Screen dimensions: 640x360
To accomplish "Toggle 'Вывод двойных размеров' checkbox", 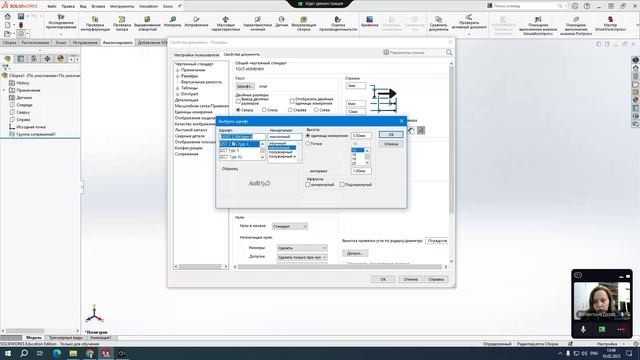I will click(238, 101).
